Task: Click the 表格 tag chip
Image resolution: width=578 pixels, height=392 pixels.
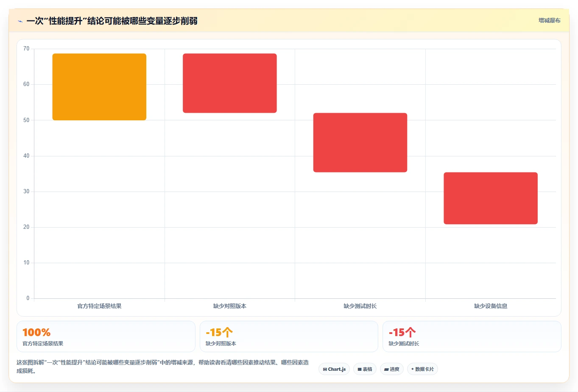Action: [x=365, y=369]
